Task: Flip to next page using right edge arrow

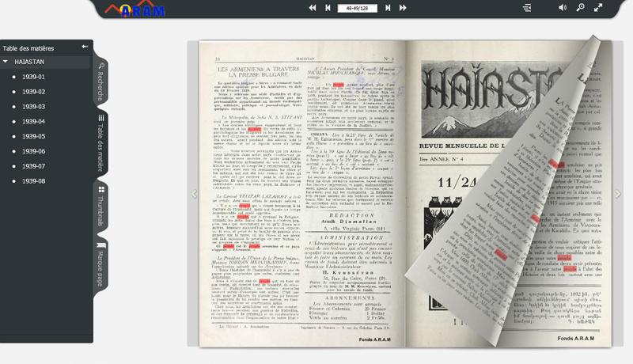Action: click(618, 194)
